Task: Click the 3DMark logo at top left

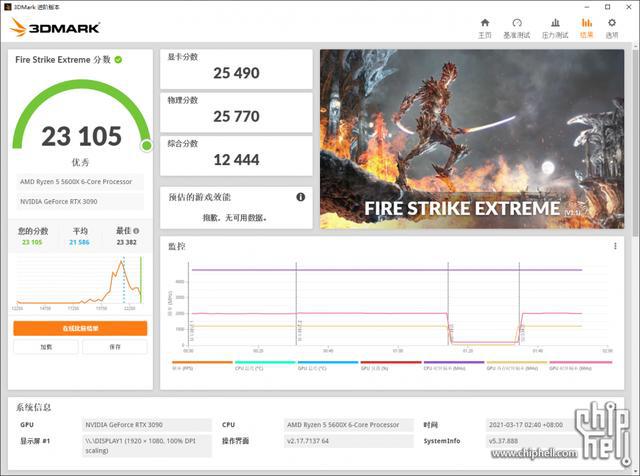Action: [54, 28]
